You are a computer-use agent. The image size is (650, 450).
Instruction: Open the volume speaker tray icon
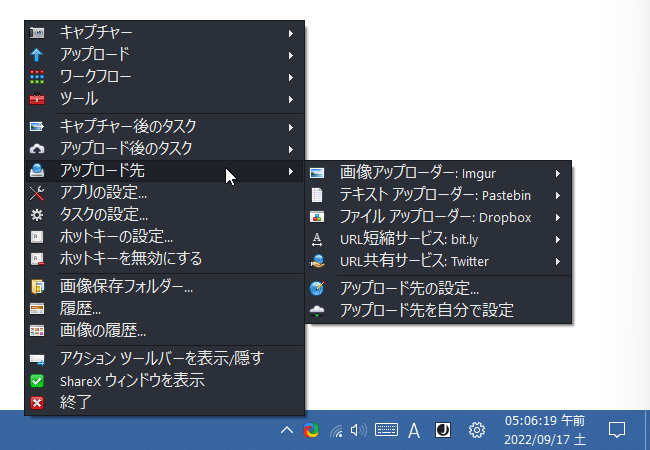point(358,431)
